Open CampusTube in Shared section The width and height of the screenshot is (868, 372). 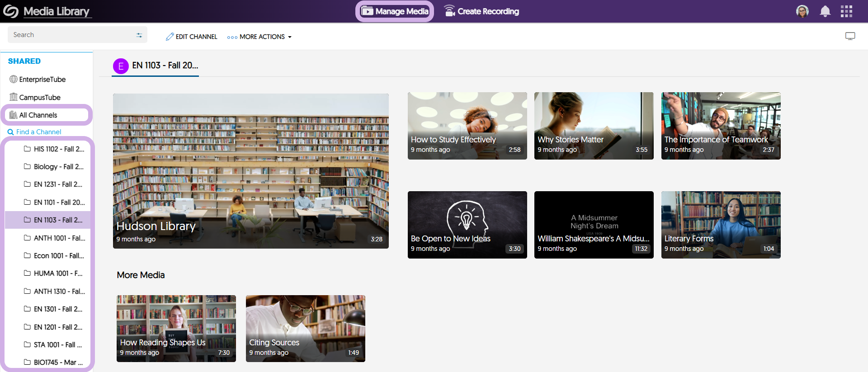pyautogui.click(x=39, y=97)
